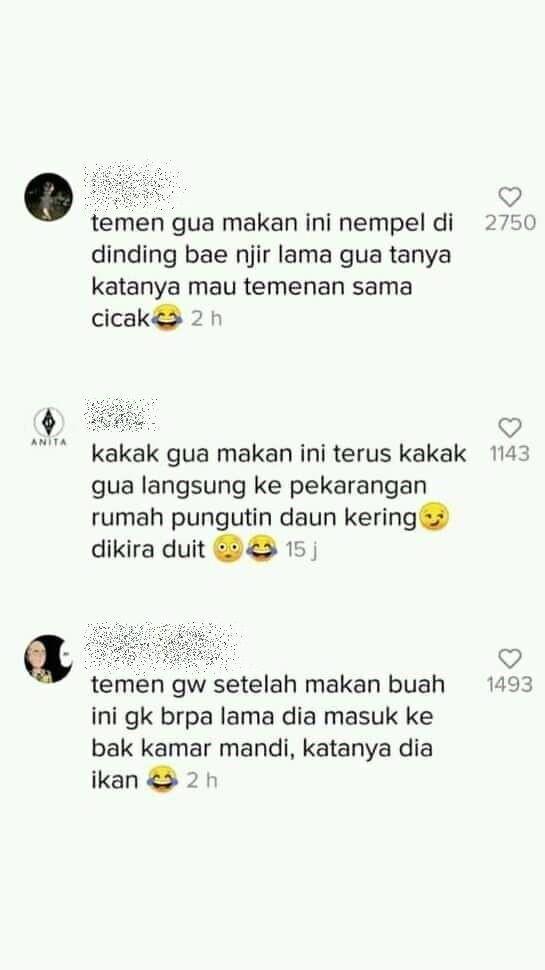
Task: View profile of third commenter's avatar
Action: coord(48,658)
